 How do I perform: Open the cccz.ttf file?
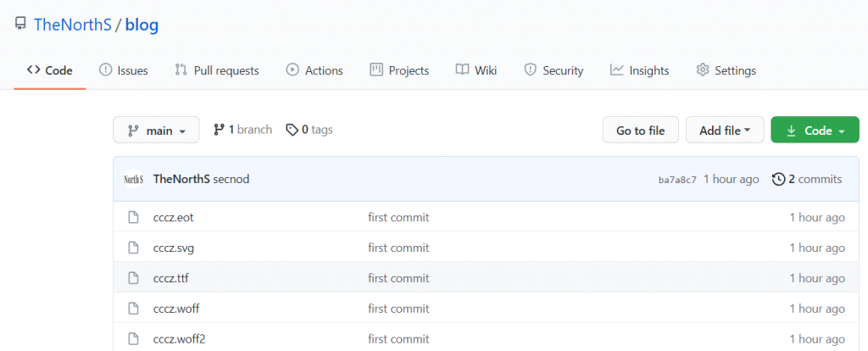pos(171,278)
